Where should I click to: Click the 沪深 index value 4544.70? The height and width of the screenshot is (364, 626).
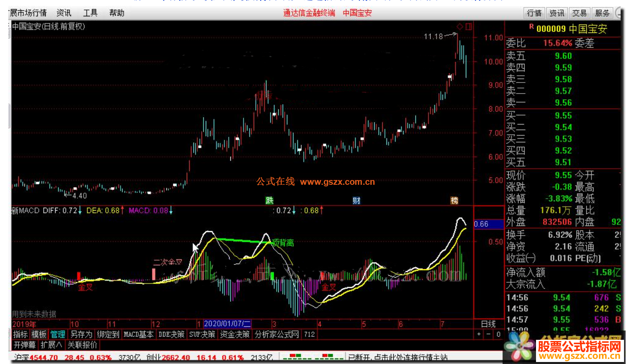click(x=43, y=358)
